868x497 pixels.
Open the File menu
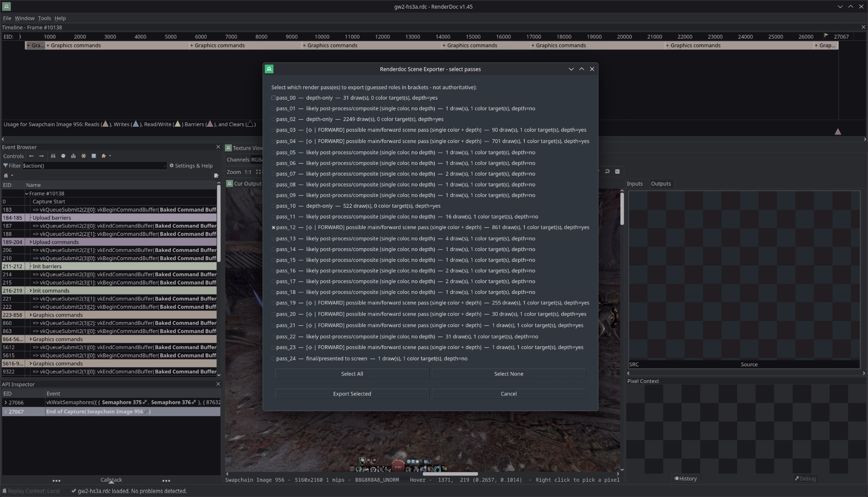(7, 18)
